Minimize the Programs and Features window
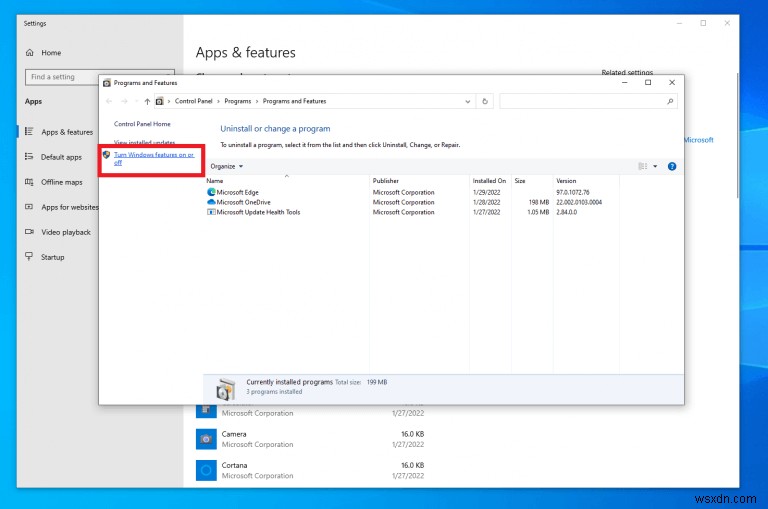The width and height of the screenshot is (768, 509). 624,83
